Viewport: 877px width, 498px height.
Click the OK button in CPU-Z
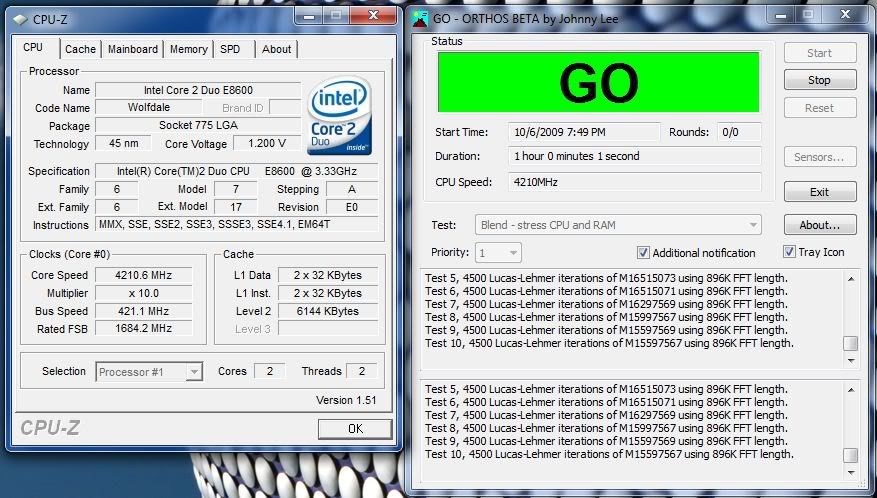coord(355,429)
